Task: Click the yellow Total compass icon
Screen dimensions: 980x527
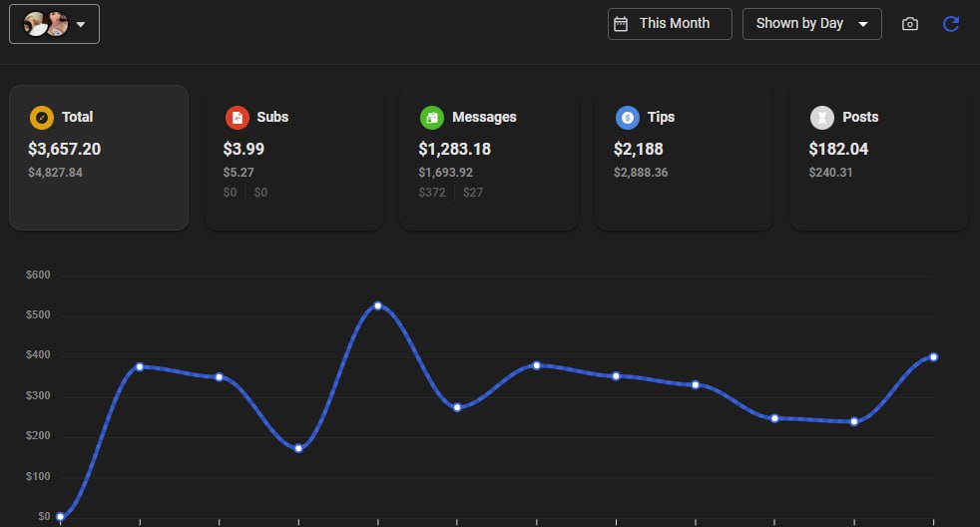Action: [41, 117]
